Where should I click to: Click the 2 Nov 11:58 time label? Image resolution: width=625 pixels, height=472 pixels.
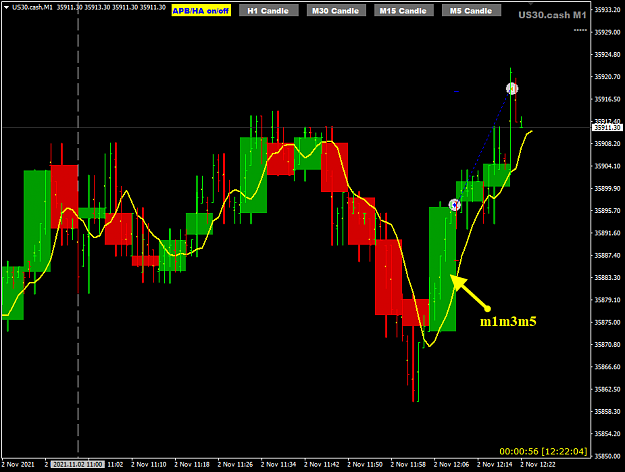(408, 464)
